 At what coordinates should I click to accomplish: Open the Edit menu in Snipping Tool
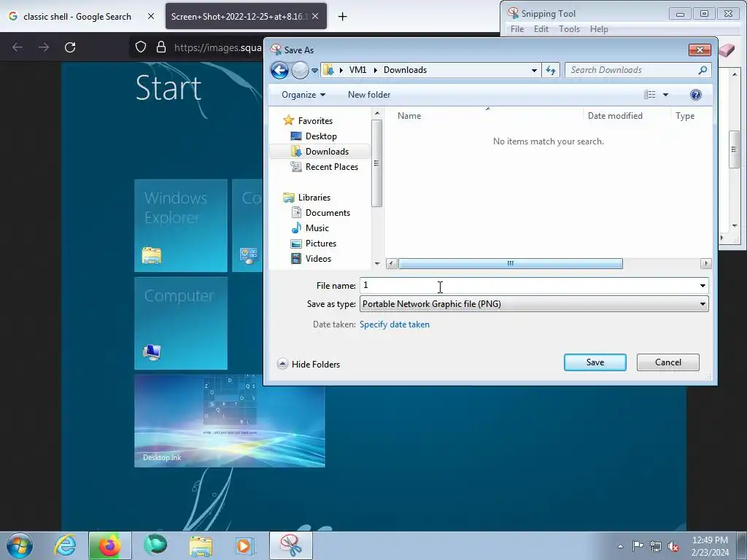(541, 29)
